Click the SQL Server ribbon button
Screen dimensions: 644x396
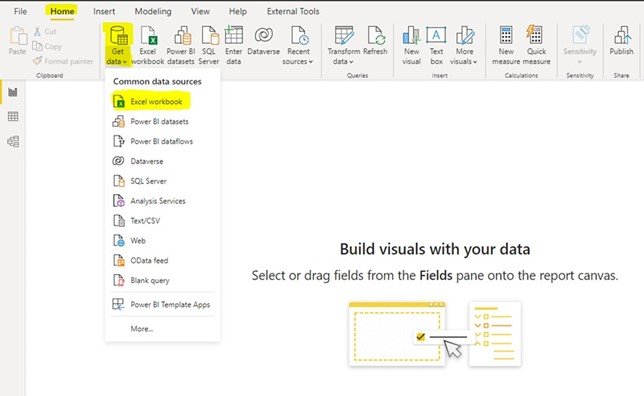[209, 45]
